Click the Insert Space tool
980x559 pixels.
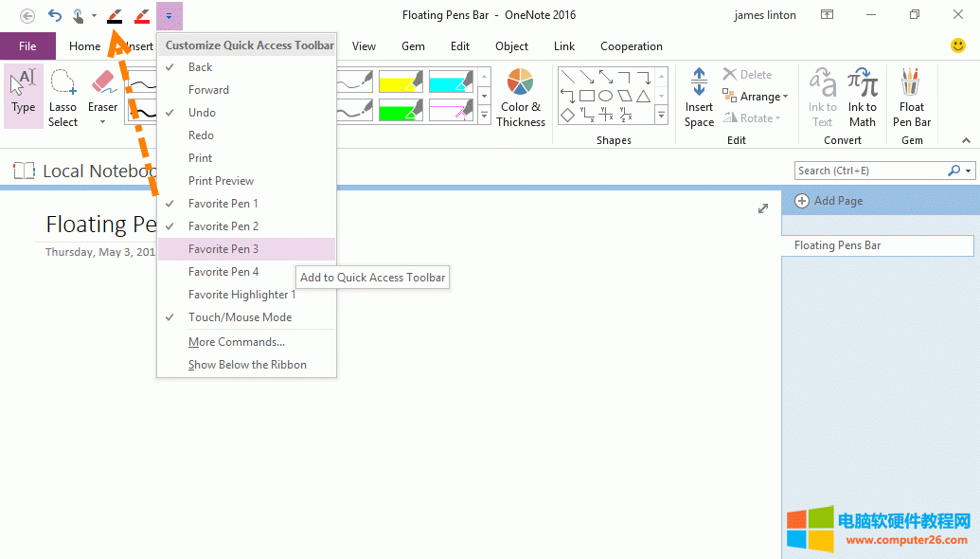pyautogui.click(x=699, y=98)
